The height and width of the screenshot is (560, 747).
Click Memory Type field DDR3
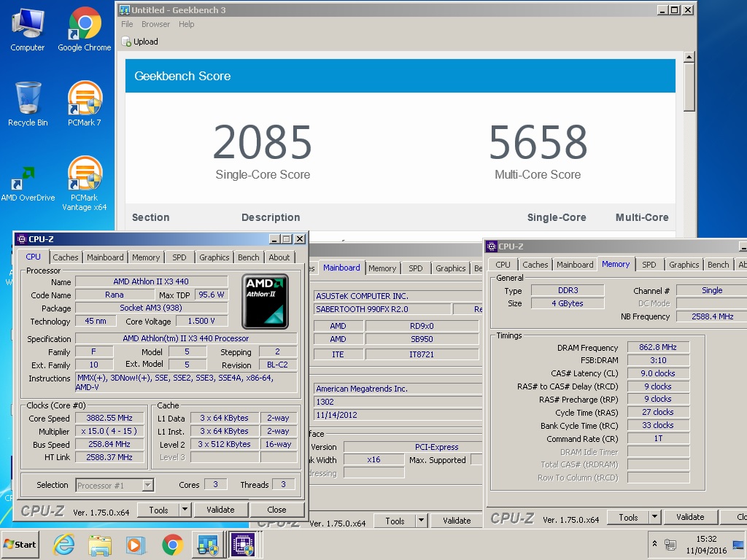point(568,290)
